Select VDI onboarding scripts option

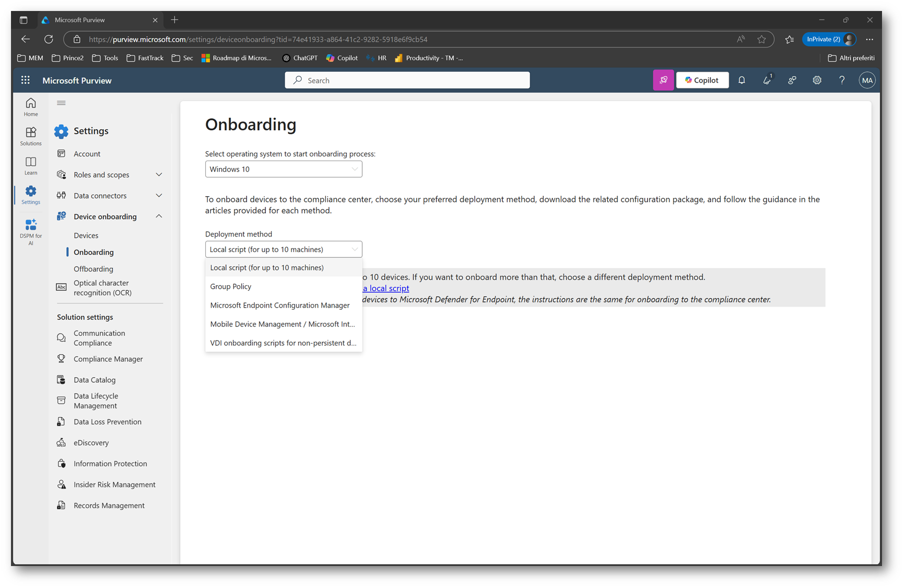283,343
